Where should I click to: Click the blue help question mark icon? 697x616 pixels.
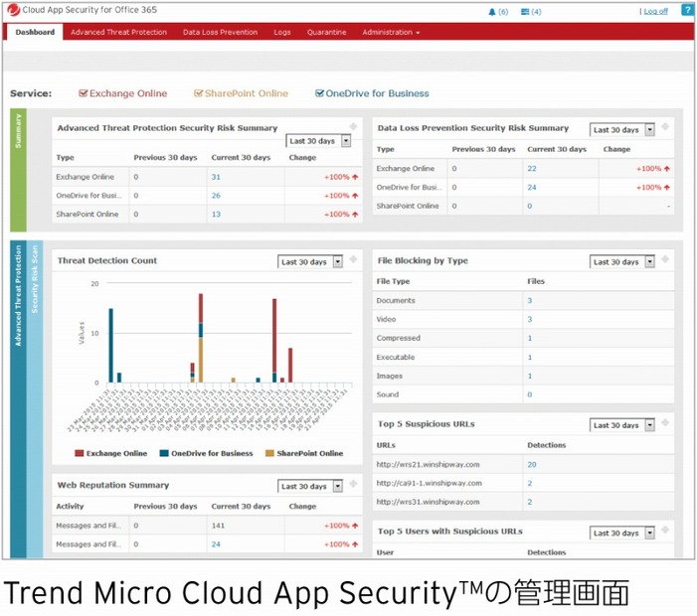pyautogui.click(x=688, y=10)
